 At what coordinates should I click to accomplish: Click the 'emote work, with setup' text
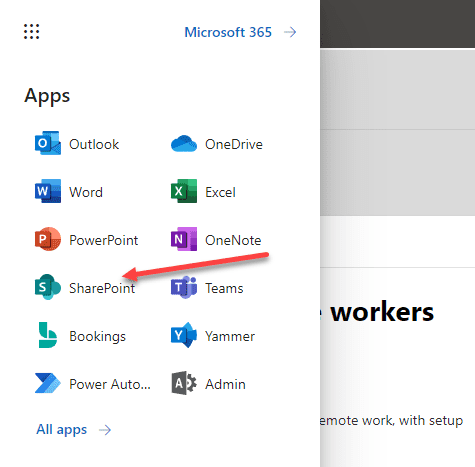click(x=391, y=421)
